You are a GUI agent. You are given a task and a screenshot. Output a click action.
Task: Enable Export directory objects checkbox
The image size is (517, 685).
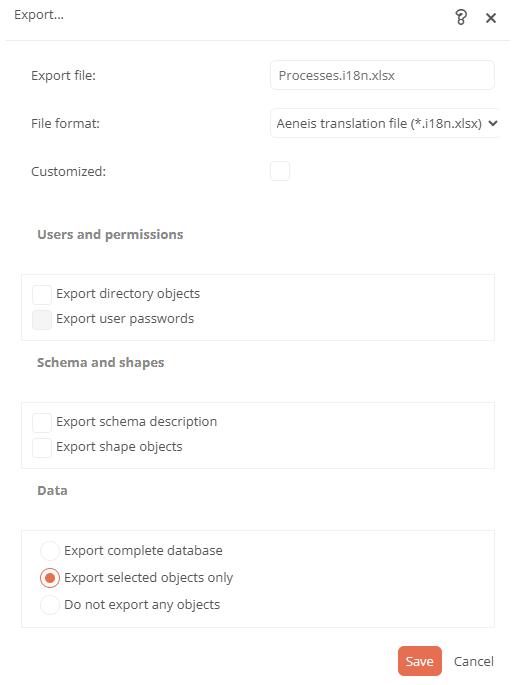click(42, 295)
